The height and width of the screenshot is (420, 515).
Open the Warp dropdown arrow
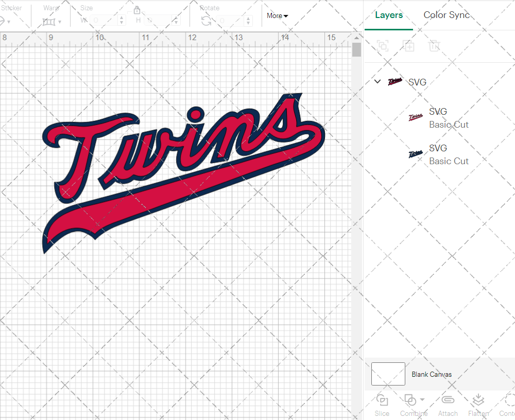click(x=59, y=22)
